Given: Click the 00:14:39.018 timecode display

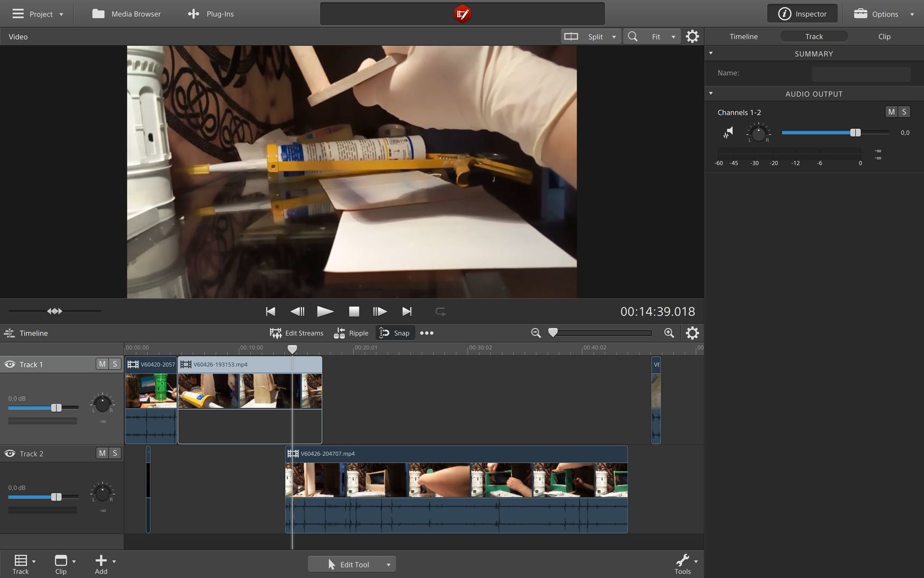Looking at the screenshot, I should coord(658,311).
